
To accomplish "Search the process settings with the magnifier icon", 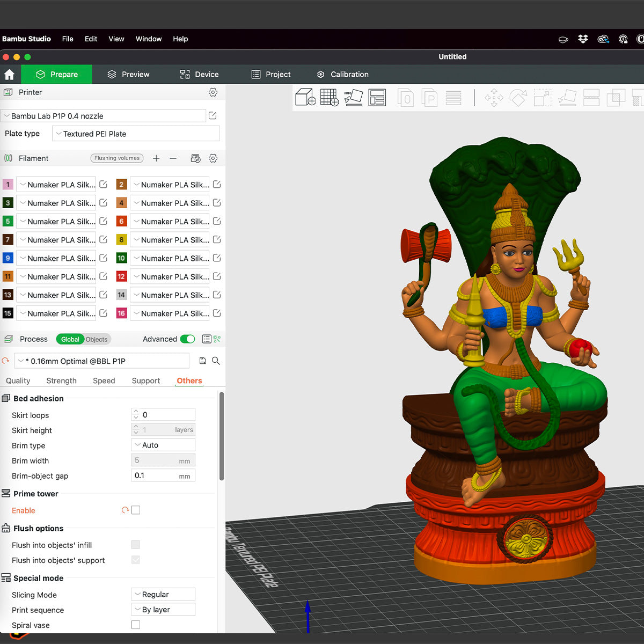I will click(216, 361).
